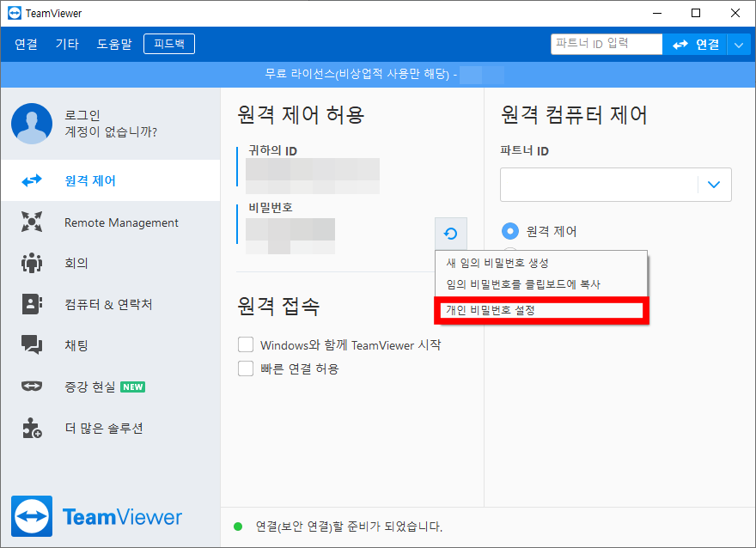Open the 기타 menu
The height and width of the screenshot is (548, 756).
tap(66, 44)
